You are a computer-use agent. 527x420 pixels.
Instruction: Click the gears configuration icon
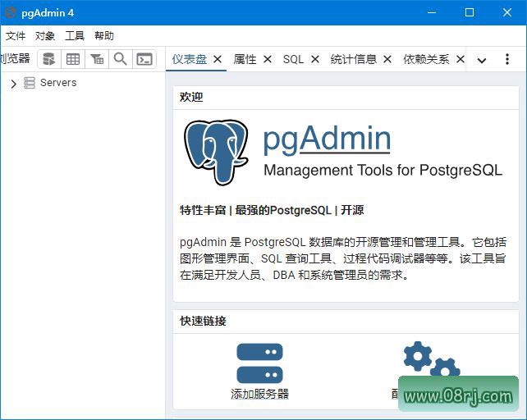pos(431,358)
